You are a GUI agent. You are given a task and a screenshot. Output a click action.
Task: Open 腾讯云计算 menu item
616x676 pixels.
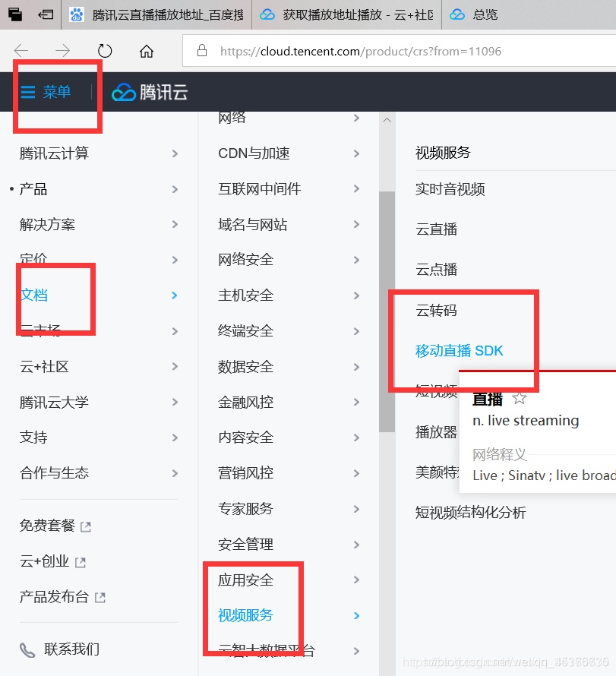[55, 153]
